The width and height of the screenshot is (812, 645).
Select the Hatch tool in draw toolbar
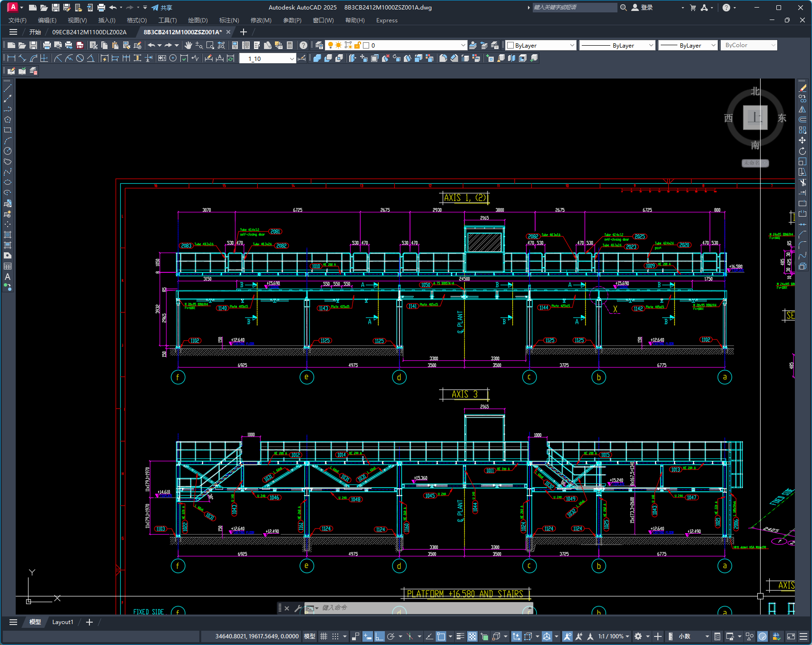8,235
